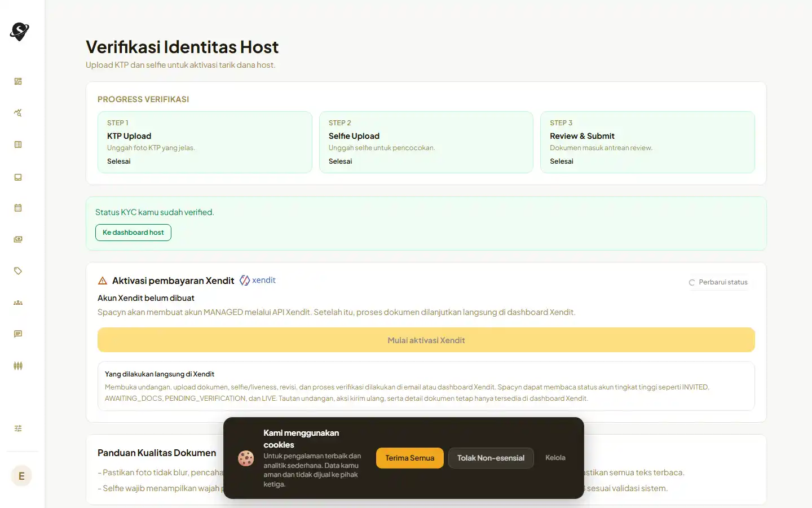This screenshot has height=508, width=812.
Task: Click Yang dilakukan langsung di Xendit heading
Action: tap(160, 374)
